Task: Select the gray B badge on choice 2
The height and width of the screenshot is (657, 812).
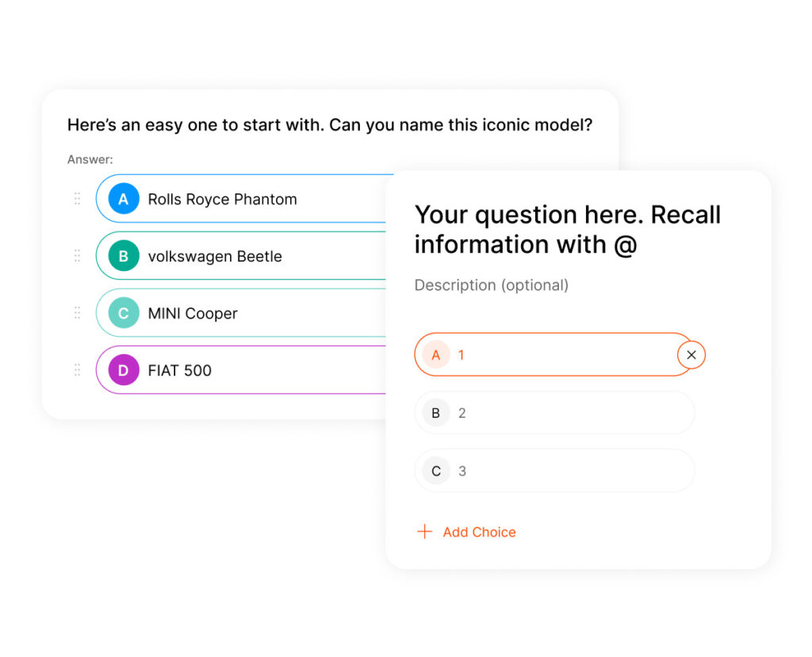Action: (x=435, y=413)
